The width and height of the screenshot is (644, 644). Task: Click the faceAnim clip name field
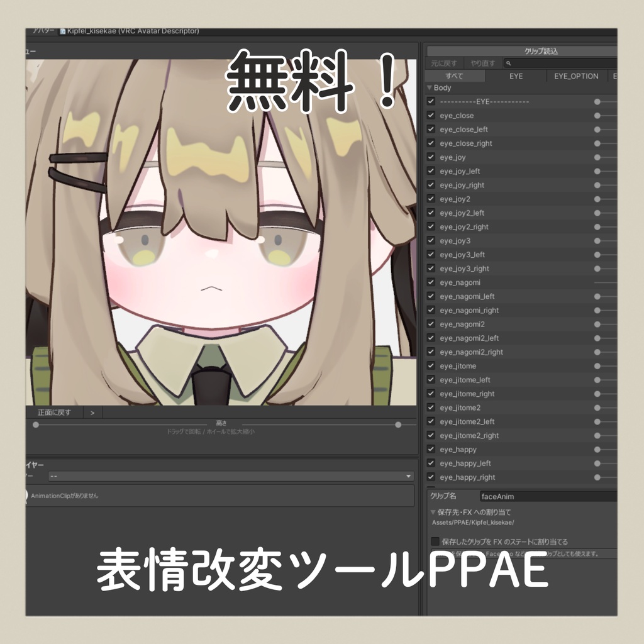pos(548,496)
